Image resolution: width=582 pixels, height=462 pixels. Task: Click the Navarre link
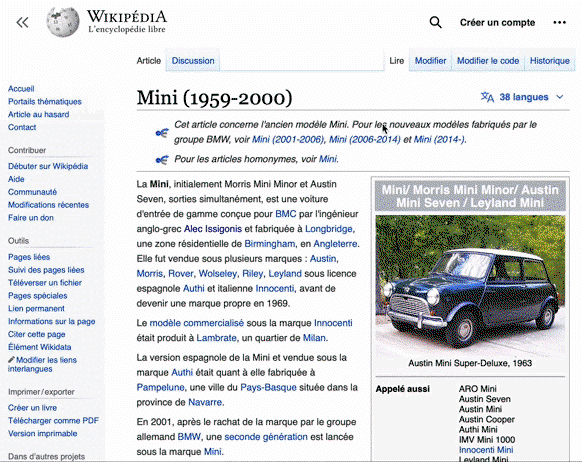click(x=205, y=402)
